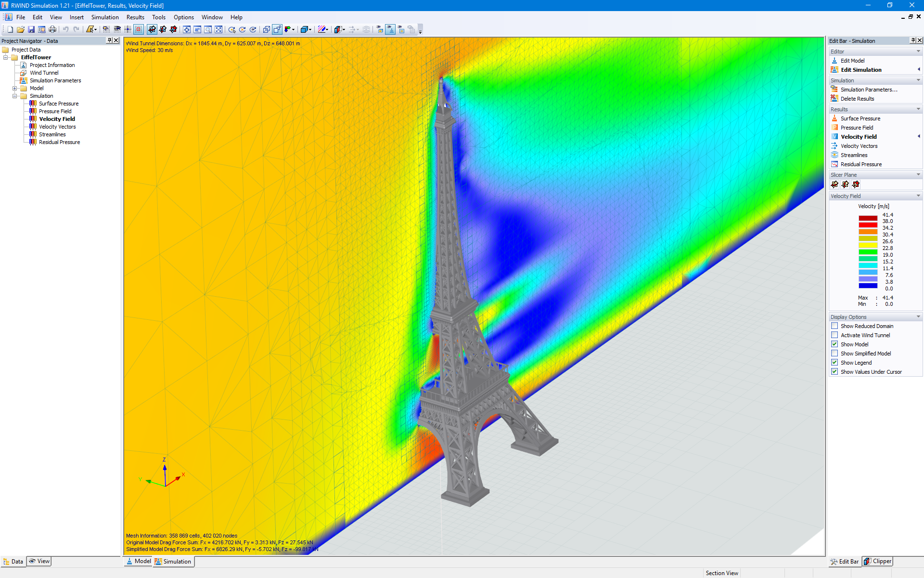Click Delete Results
This screenshot has width=924, height=578.
coord(857,99)
